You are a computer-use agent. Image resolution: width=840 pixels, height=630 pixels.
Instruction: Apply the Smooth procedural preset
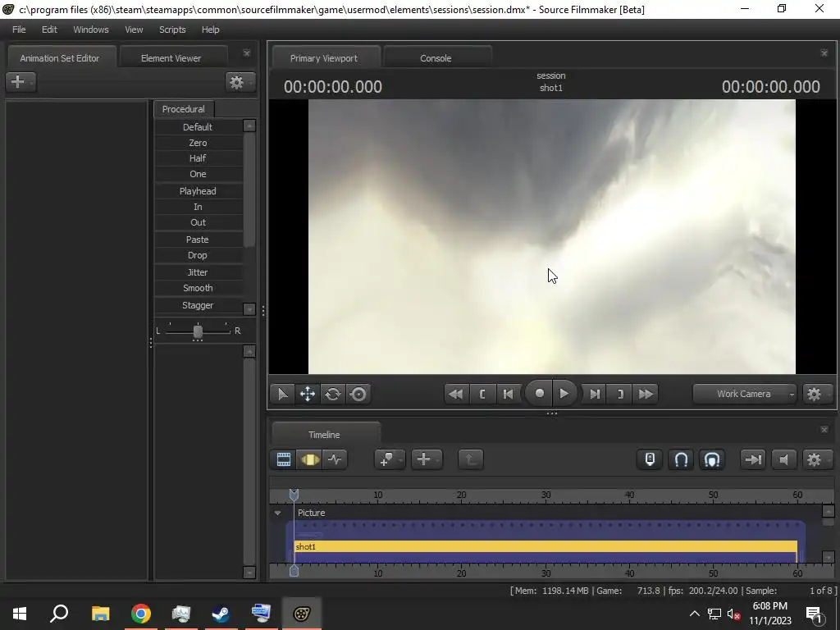pyautogui.click(x=199, y=288)
